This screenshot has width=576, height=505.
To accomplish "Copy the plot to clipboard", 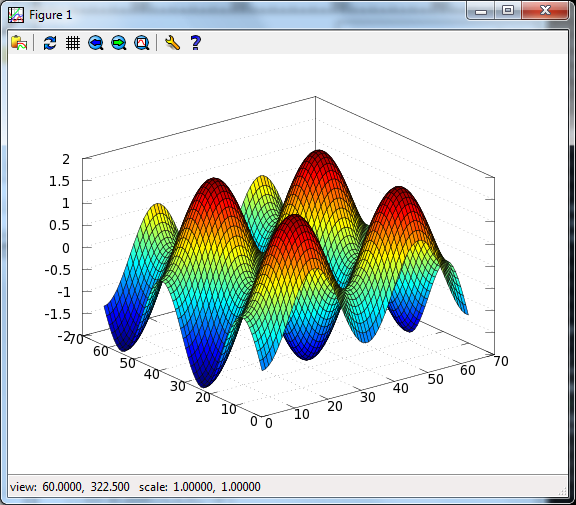I will point(19,43).
